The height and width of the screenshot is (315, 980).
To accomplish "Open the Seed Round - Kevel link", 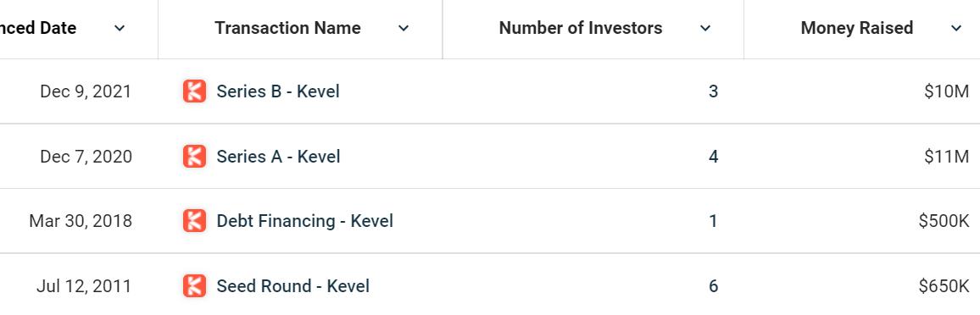I will [293, 285].
